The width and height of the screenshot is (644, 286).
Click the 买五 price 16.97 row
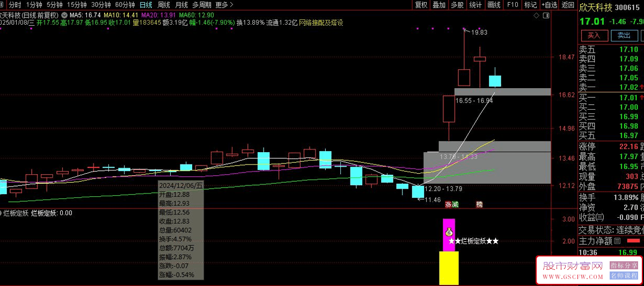611,135
